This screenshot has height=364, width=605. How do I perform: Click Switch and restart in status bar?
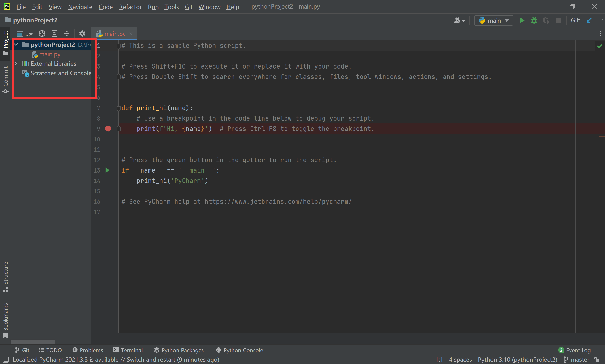tap(151, 359)
